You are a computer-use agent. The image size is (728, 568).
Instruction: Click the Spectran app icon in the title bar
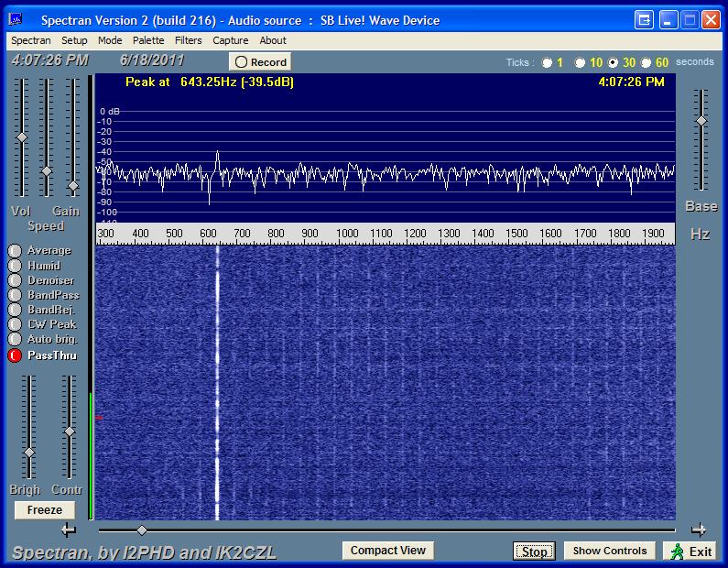pos(16,19)
